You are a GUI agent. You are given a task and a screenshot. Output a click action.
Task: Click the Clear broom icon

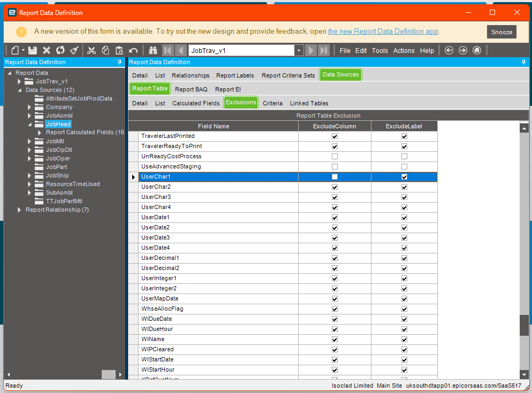pyautogui.click(x=74, y=50)
